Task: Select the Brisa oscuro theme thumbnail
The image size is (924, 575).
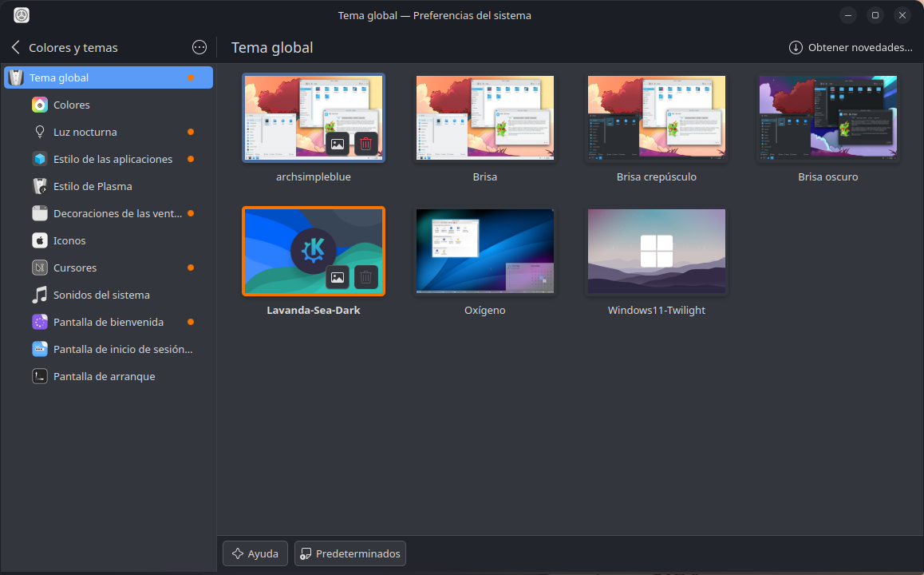Action: 827,117
